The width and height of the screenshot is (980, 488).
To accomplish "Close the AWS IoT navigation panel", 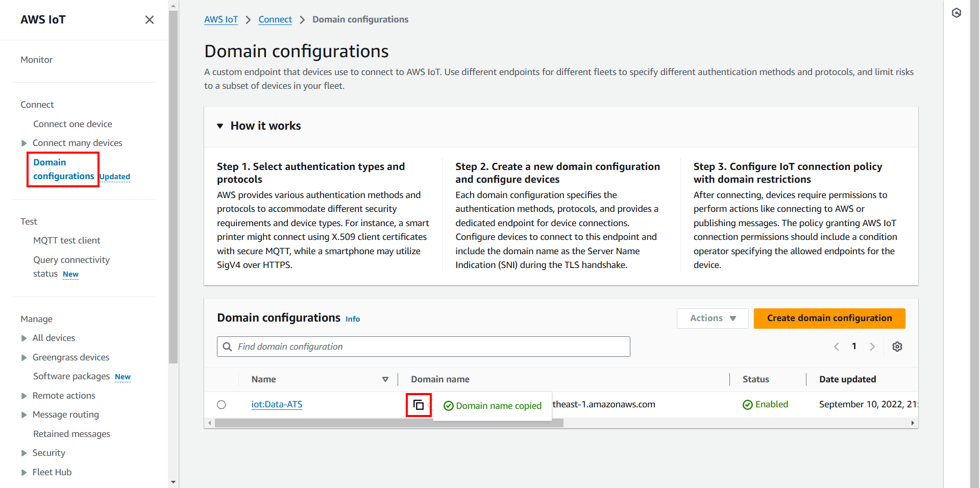I will pyautogui.click(x=149, y=20).
